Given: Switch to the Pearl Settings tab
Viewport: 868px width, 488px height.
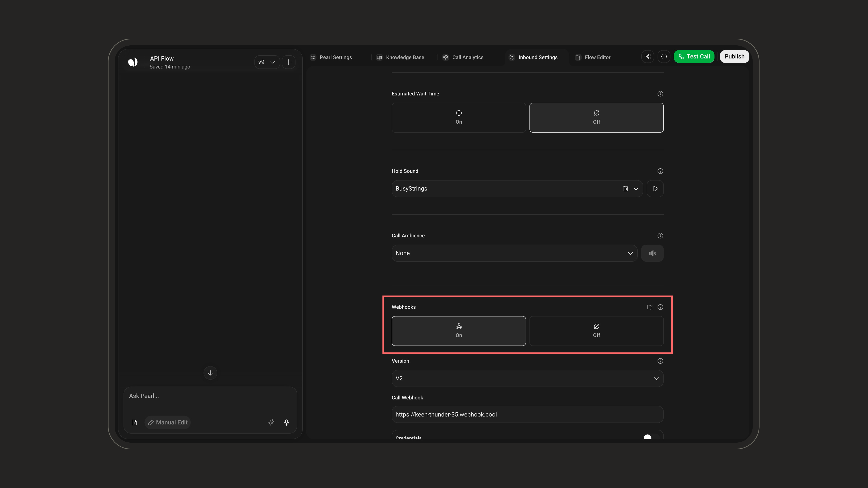Looking at the screenshot, I should tap(331, 57).
